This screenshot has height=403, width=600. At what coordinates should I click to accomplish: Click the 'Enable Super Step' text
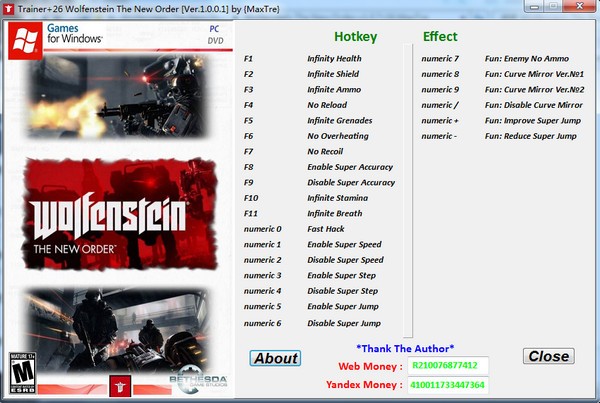[x=341, y=275]
